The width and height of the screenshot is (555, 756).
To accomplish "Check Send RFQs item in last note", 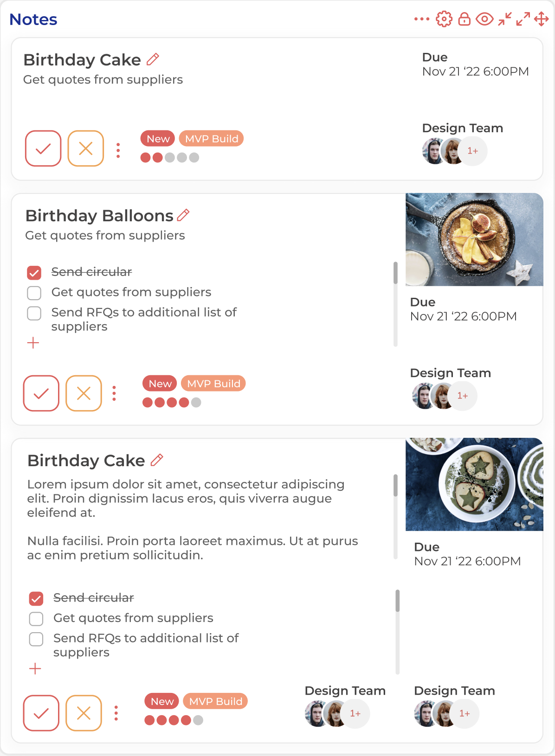I will coord(36,639).
